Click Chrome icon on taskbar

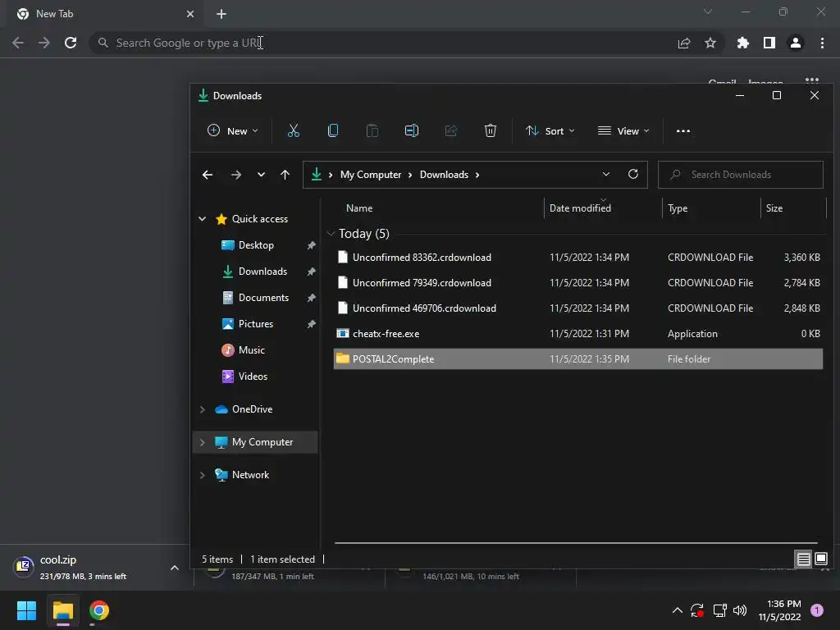coord(99,610)
